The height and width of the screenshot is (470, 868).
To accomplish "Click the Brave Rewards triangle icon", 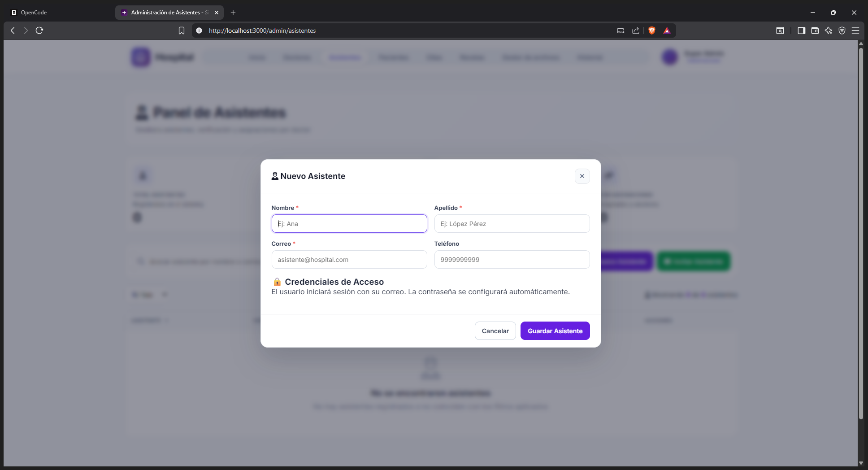I will [667, 30].
